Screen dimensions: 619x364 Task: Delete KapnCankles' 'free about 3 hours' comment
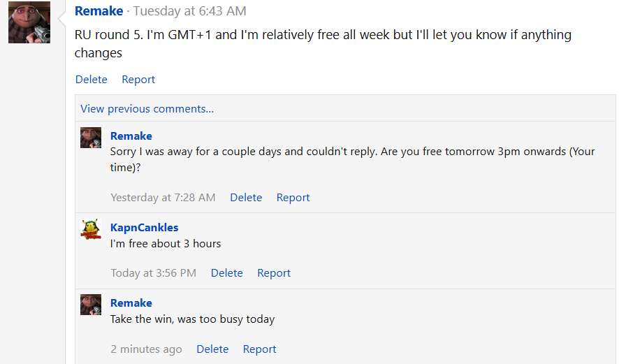pos(226,272)
